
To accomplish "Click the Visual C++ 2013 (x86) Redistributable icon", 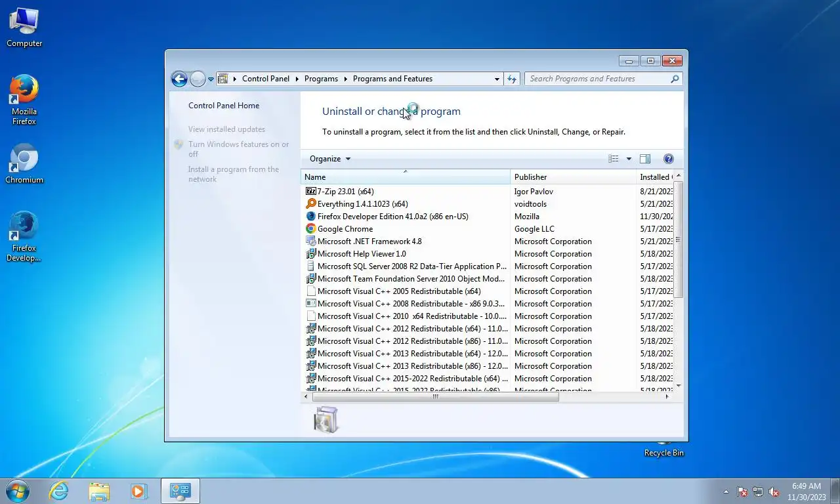I will pyautogui.click(x=311, y=366).
